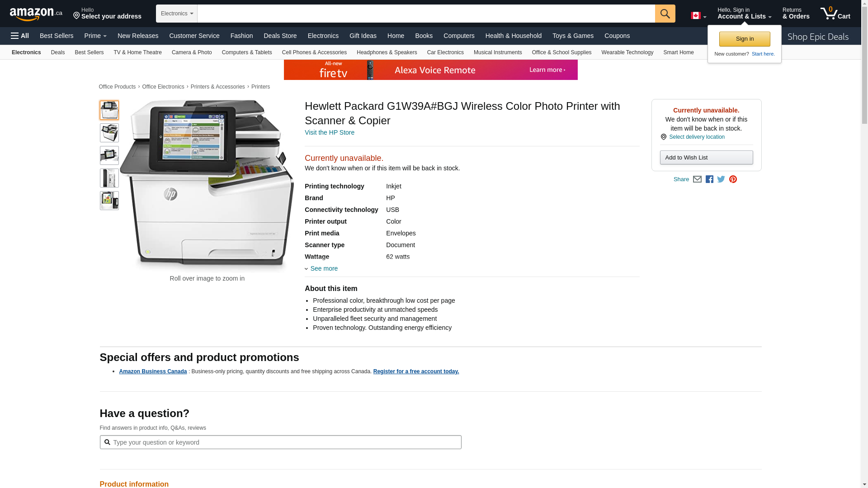Click the search magnifier button

tap(665, 14)
